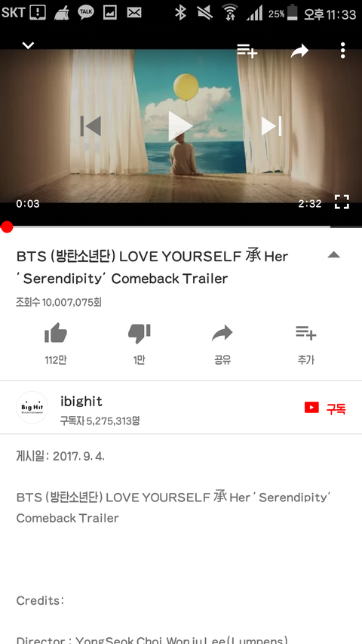The width and height of the screenshot is (362, 644).
Task: Collapse the video description with the arrow
Action: (333, 255)
